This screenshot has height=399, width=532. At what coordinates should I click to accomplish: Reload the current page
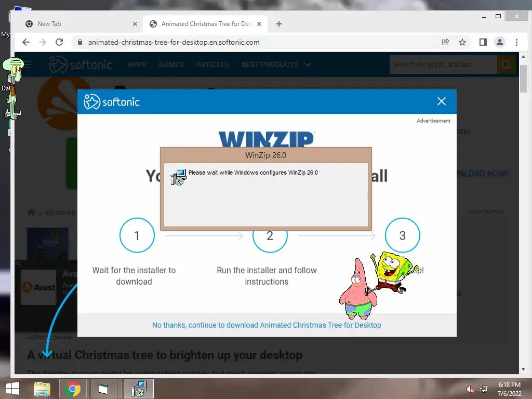(x=59, y=42)
